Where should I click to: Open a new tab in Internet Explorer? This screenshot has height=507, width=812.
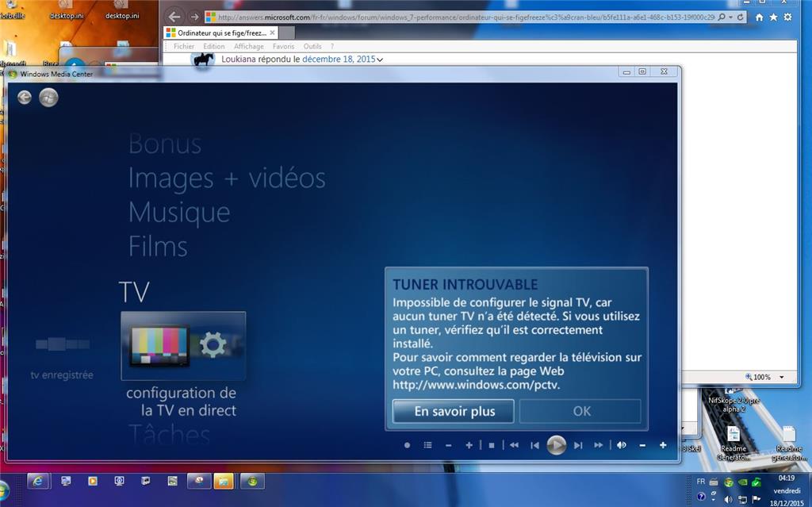point(287,33)
